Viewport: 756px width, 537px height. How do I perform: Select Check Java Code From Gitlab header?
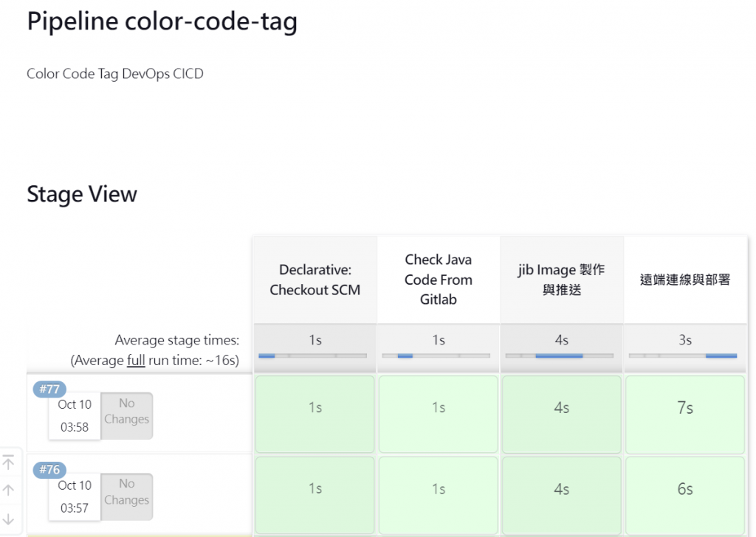pyautogui.click(x=439, y=280)
